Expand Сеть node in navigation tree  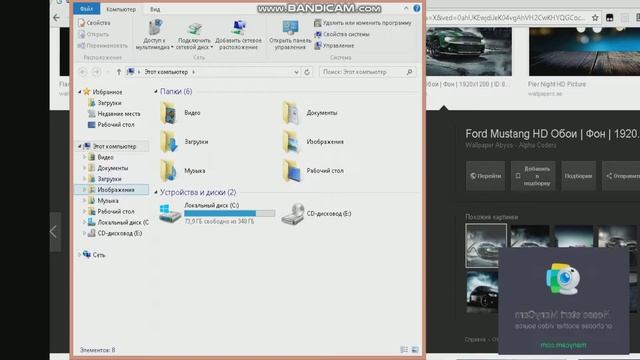point(80,255)
